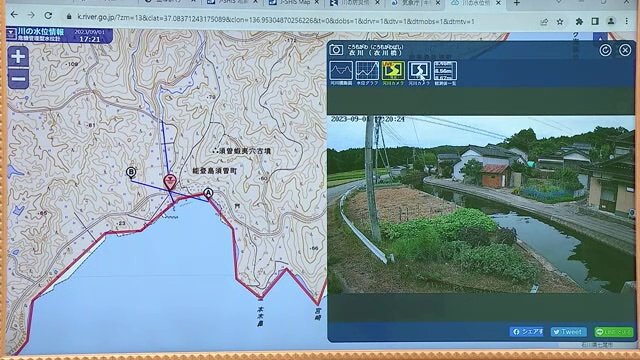Click the river camera photo
The height and width of the screenshot is (360, 640).
click(481, 204)
